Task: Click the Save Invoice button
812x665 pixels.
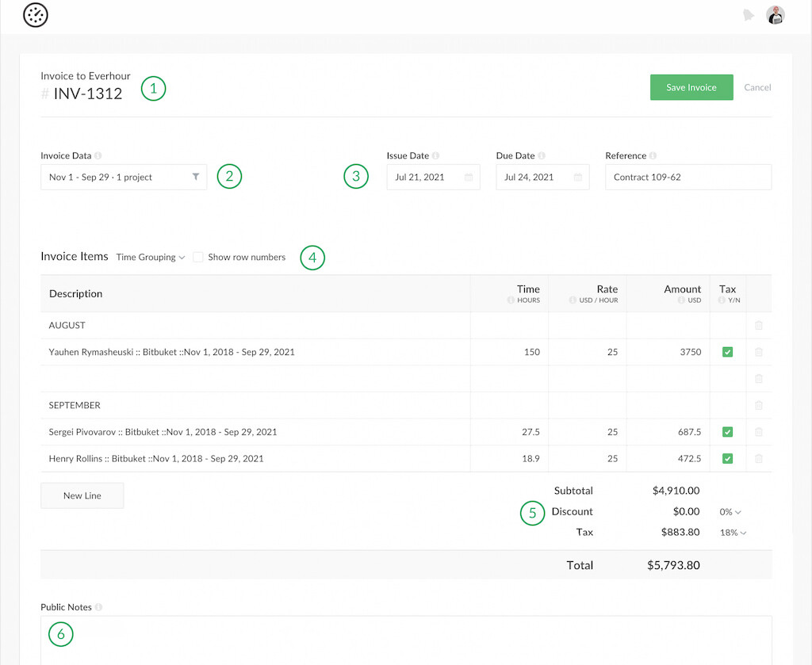Action: [x=691, y=87]
